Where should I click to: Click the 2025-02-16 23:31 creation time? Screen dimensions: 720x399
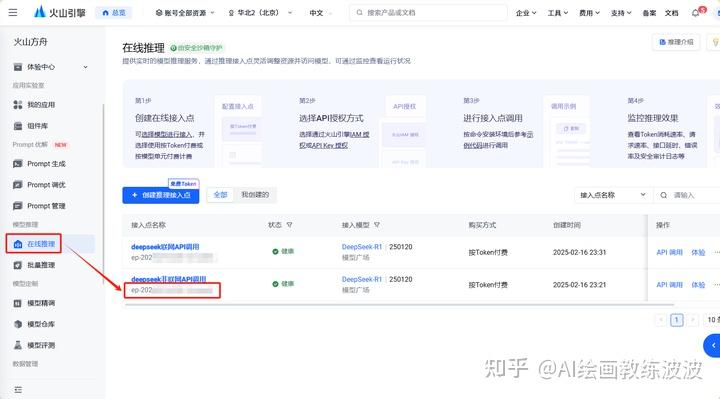pos(579,253)
